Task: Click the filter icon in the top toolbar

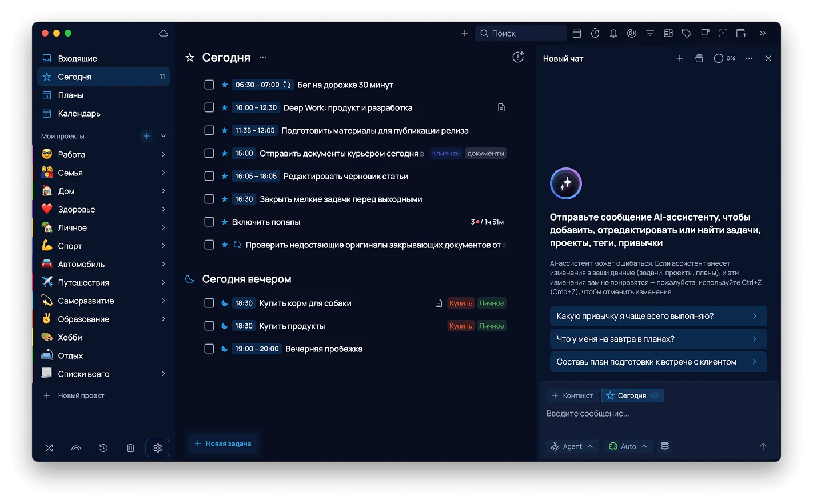Action: 650,33
